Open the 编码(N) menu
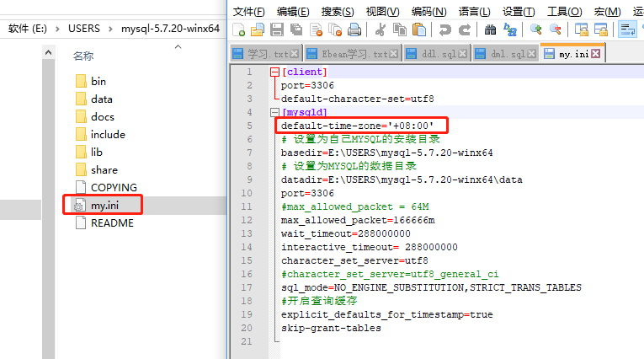The width and height of the screenshot is (644, 359). coord(428,12)
